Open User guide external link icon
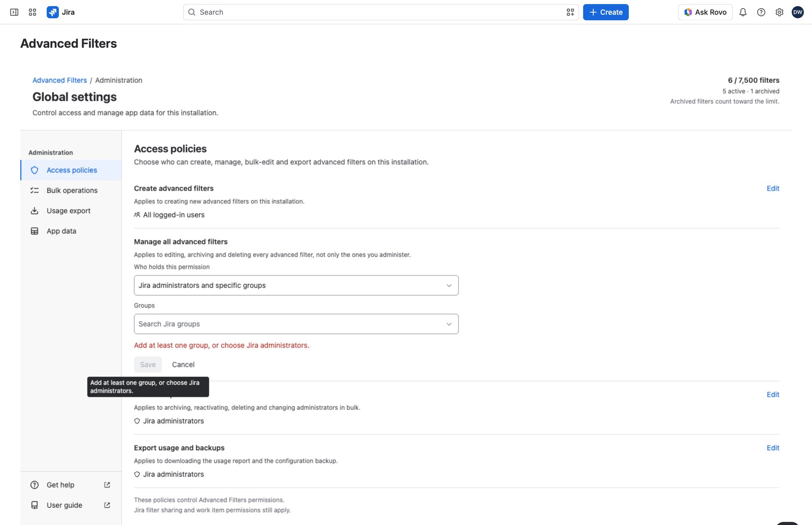Screen dimensions: 812x525 107,505
